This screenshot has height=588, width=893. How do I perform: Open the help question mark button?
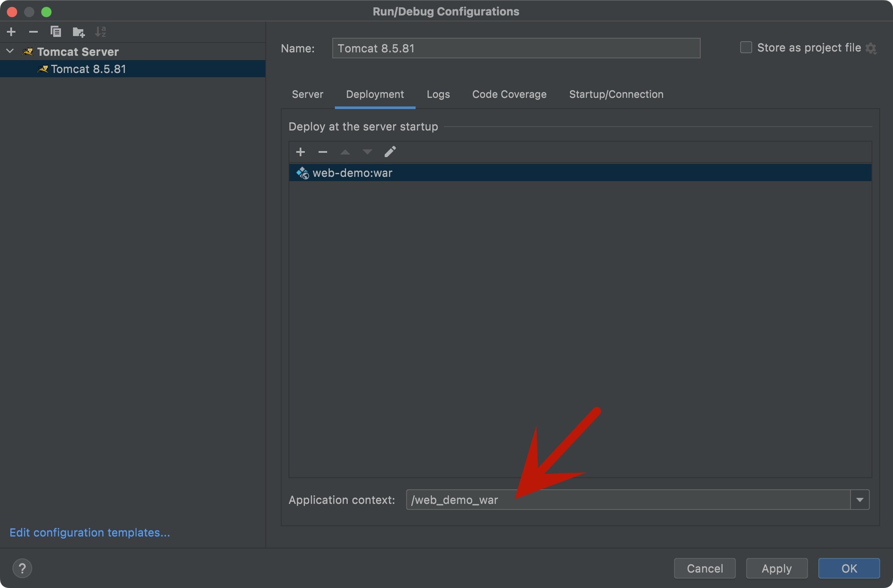pyautogui.click(x=22, y=568)
